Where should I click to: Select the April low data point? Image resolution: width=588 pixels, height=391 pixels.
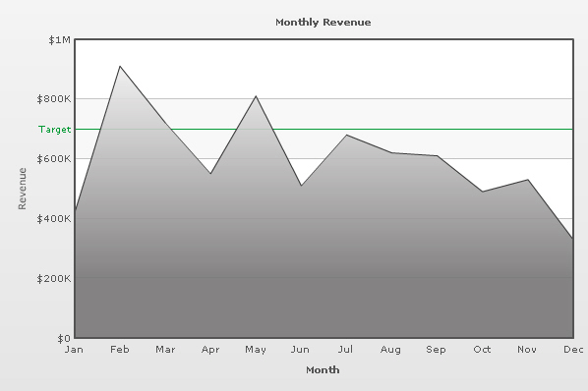210,174
